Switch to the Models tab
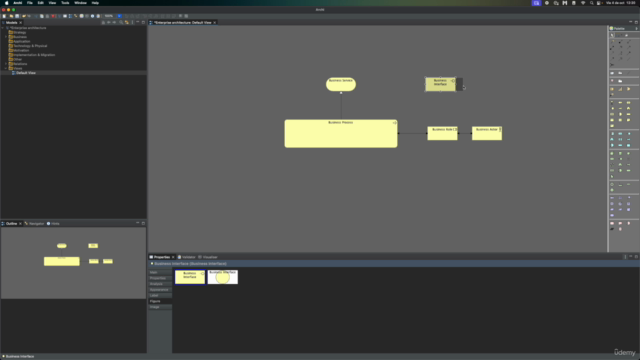The width and height of the screenshot is (640, 360). pos(11,22)
